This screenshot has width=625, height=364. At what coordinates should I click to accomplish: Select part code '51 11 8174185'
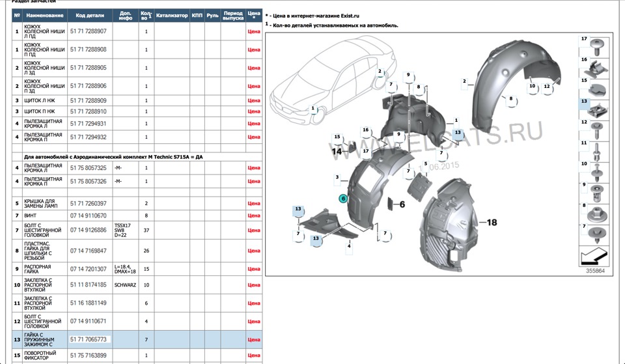pos(89,285)
